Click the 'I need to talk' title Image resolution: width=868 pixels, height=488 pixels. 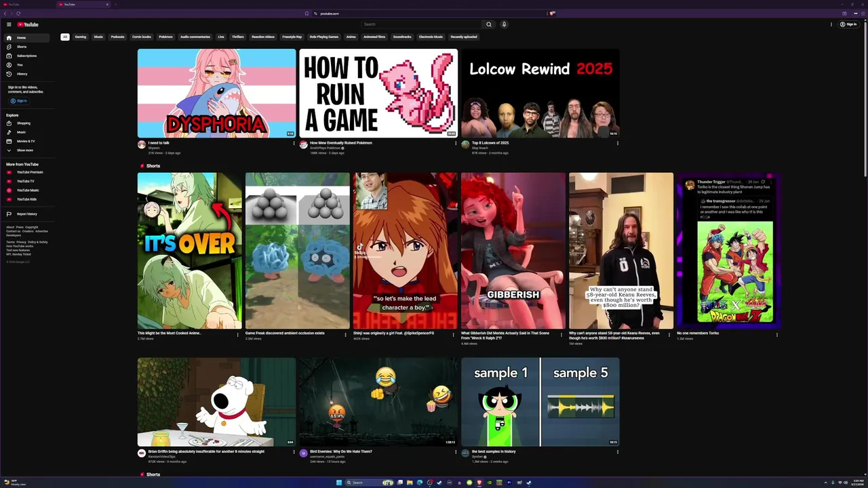pyautogui.click(x=159, y=143)
